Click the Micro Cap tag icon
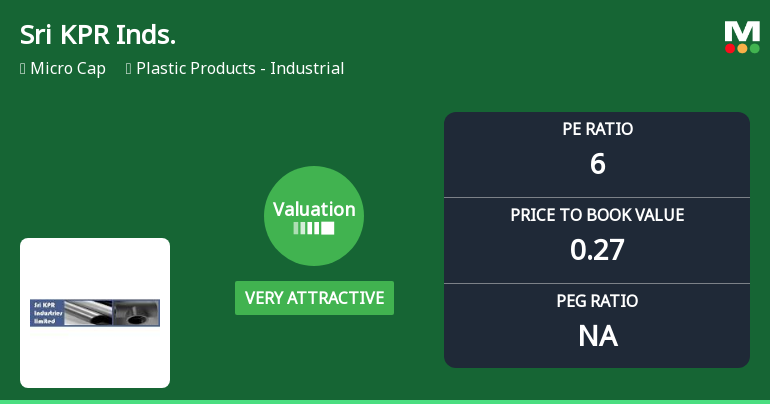Image resolution: width=770 pixels, height=404 pixels. (23, 69)
